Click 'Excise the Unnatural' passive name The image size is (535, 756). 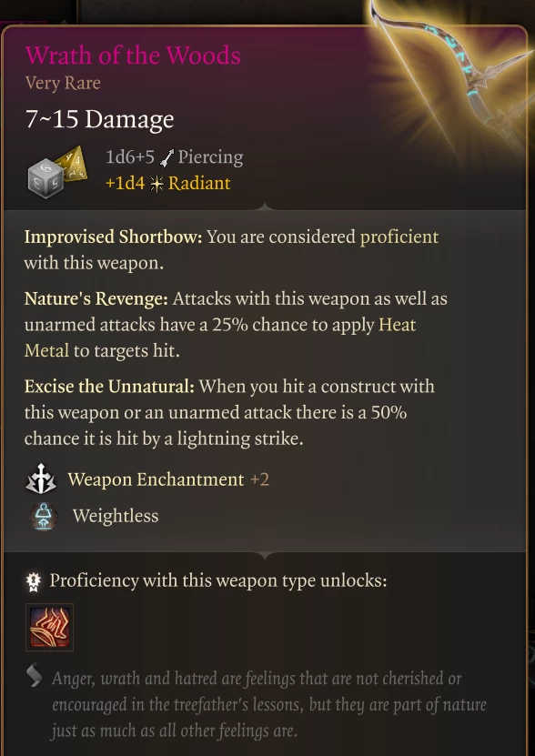pos(109,387)
